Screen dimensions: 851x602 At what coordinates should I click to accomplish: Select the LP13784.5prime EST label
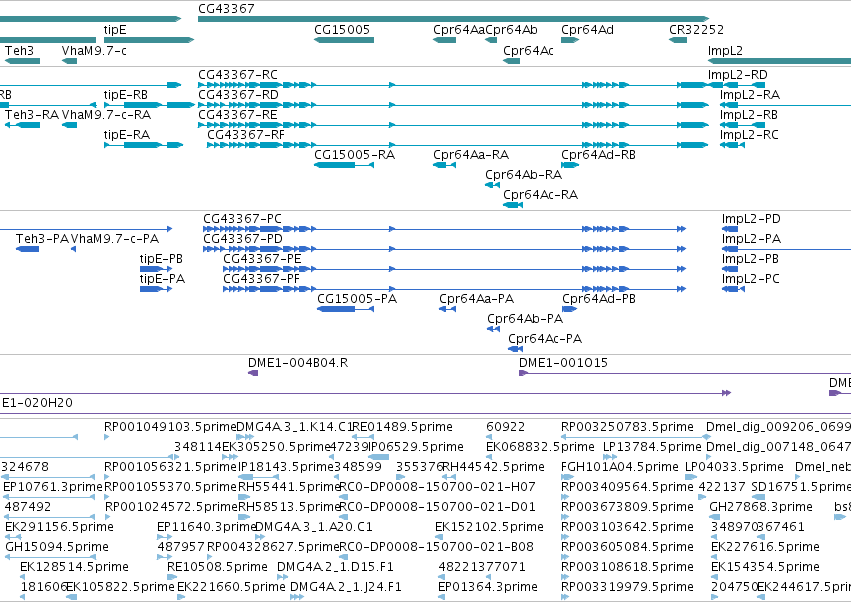[652, 447]
